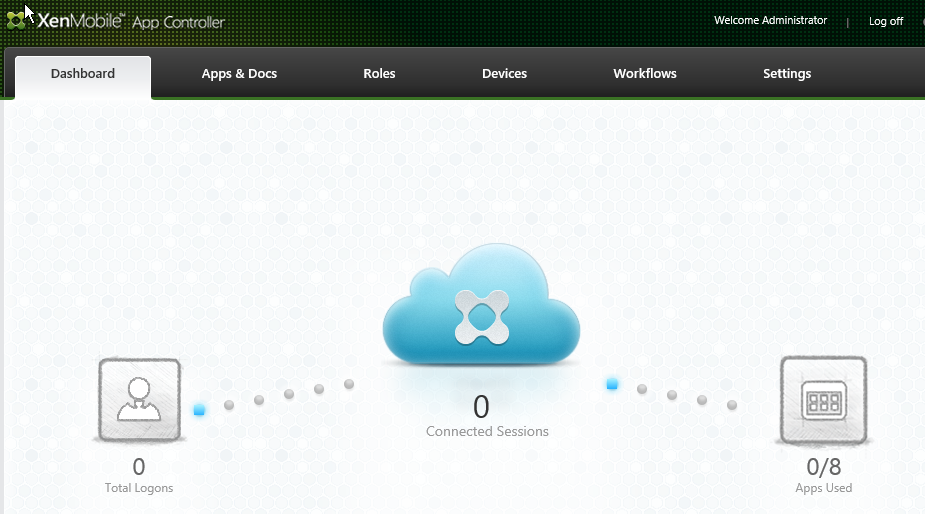Click the Log off link

pyautogui.click(x=885, y=21)
